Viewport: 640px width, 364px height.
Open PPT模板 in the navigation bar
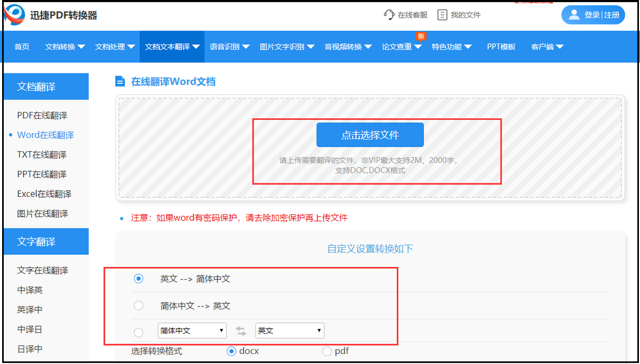pyautogui.click(x=501, y=47)
